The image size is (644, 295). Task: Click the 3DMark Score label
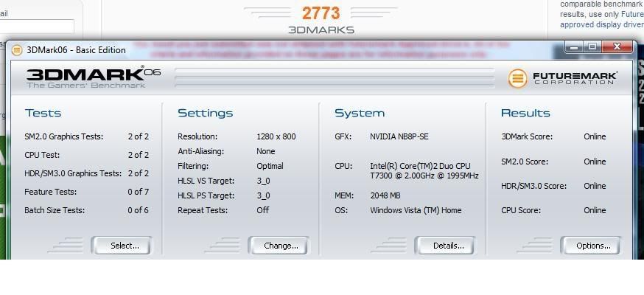click(527, 137)
